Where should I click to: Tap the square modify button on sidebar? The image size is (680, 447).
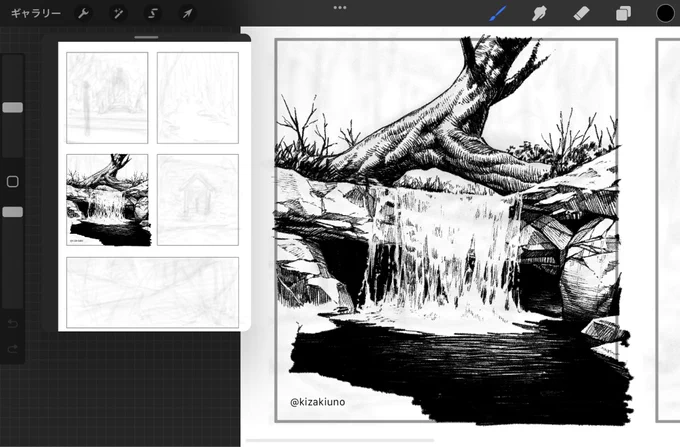tap(13, 181)
